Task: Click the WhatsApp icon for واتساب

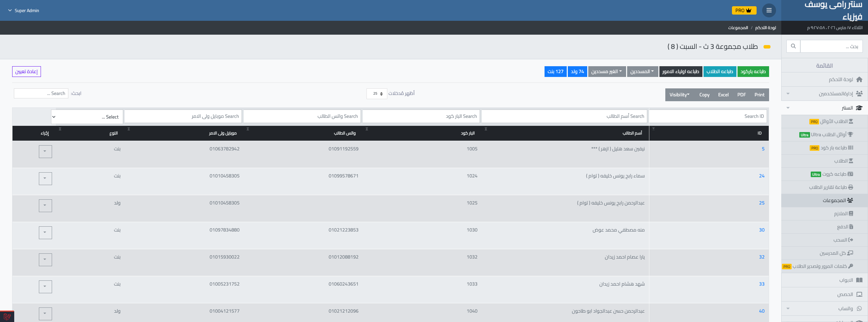Action: click(x=859, y=308)
